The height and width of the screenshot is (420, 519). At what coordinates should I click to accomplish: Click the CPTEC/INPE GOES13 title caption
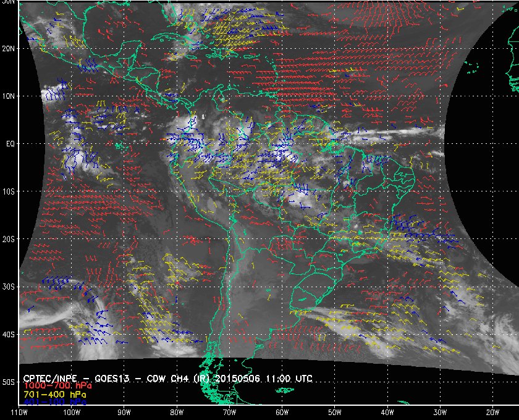pos(168,379)
